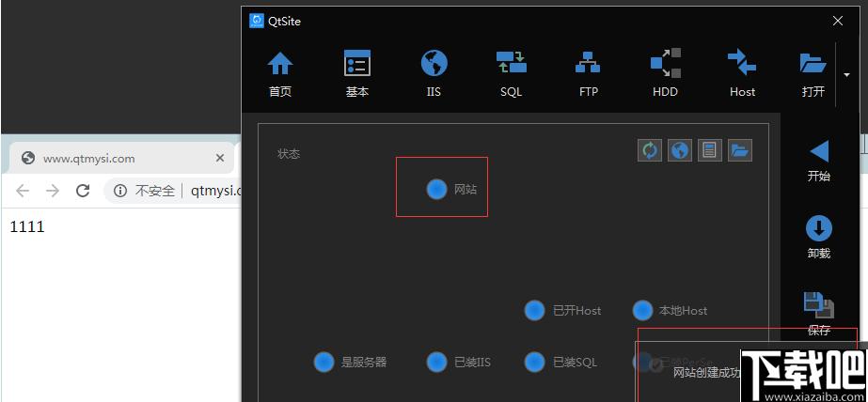Open the FTP network icon
The height and width of the screenshot is (402, 868).
point(588,63)
